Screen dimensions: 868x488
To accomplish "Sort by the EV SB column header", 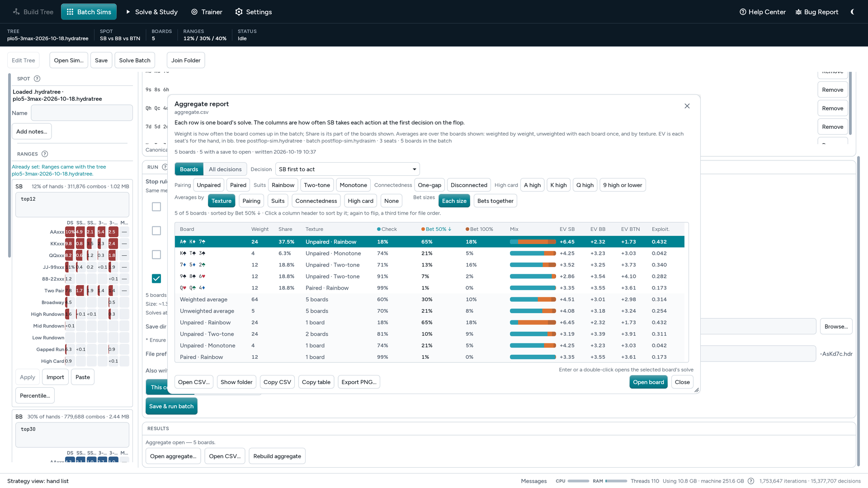I will (567, 230).
